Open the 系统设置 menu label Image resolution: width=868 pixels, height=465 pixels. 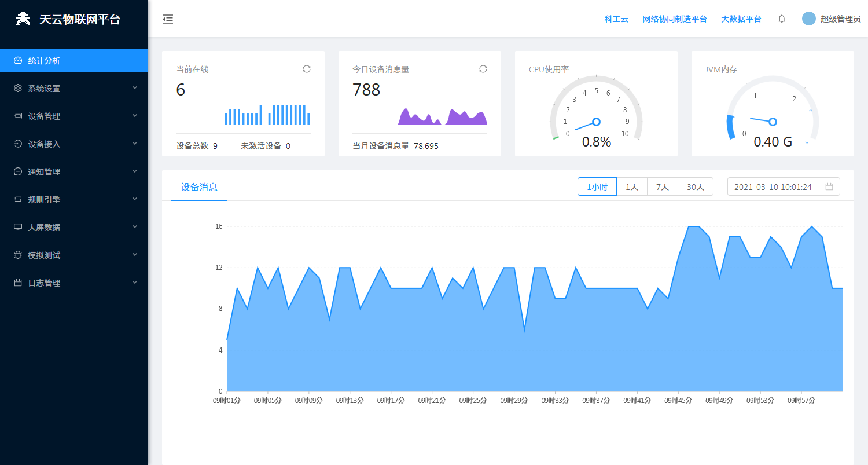tap(44, 89)
